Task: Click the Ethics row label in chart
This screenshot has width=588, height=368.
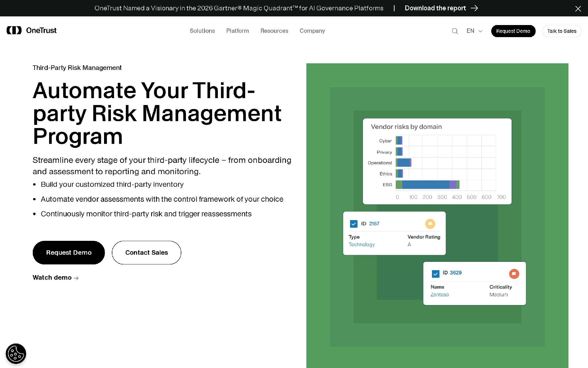Action: click(386, 174)
